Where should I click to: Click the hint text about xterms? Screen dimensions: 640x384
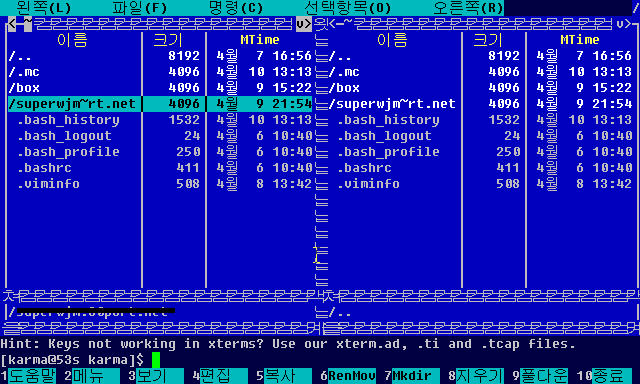(288, 344)
